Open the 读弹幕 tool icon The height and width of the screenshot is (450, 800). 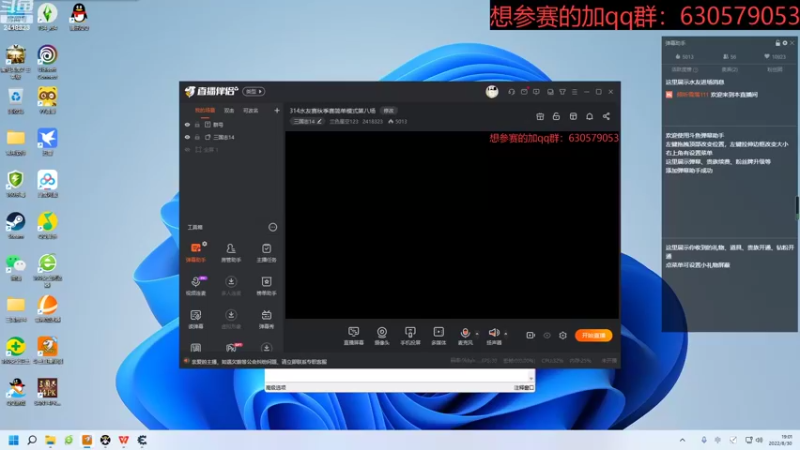(x=196, y=319)
